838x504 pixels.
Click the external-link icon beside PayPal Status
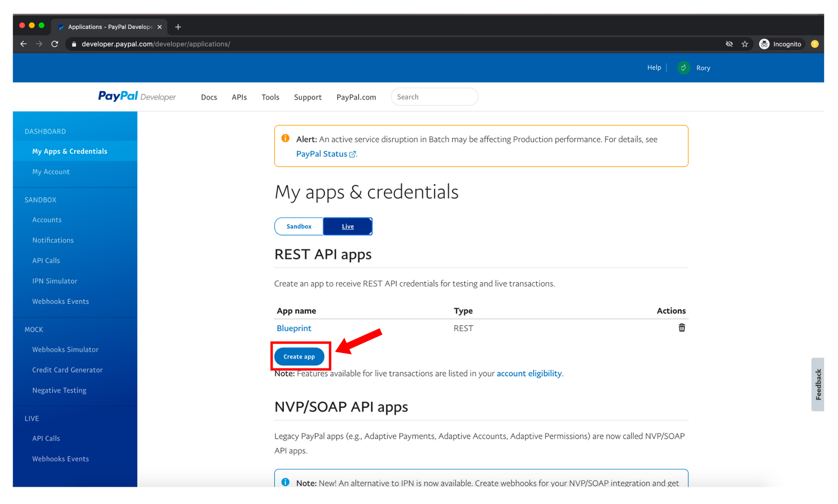click(x=352, y=154)
